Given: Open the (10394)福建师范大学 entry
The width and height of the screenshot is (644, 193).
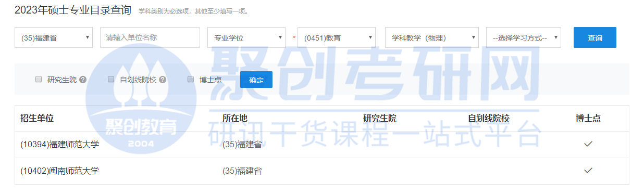Looking at the screenshot, I should coord(59,144).
